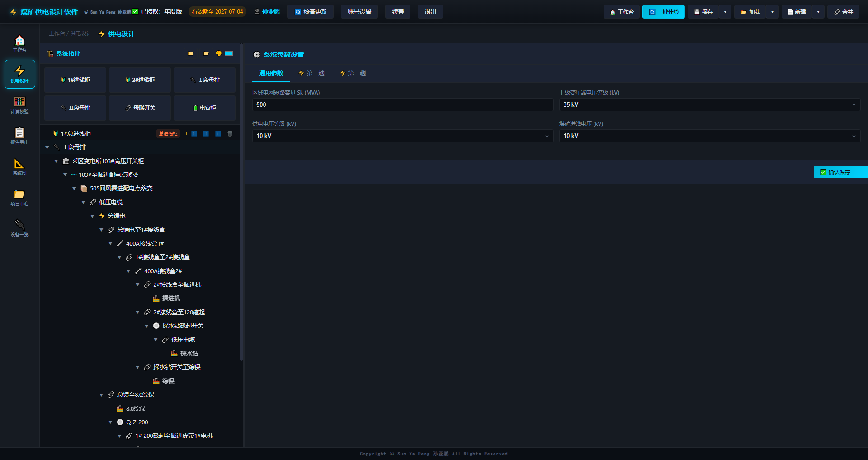The width and height of the screenshot is (868, 460).
Task: Select the 供电设计 lightning sidebar icon
Action: [x=19, y=74]
